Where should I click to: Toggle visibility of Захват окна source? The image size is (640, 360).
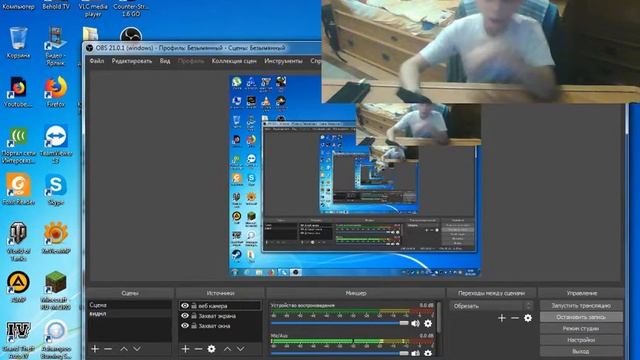[x=185, y=326]
